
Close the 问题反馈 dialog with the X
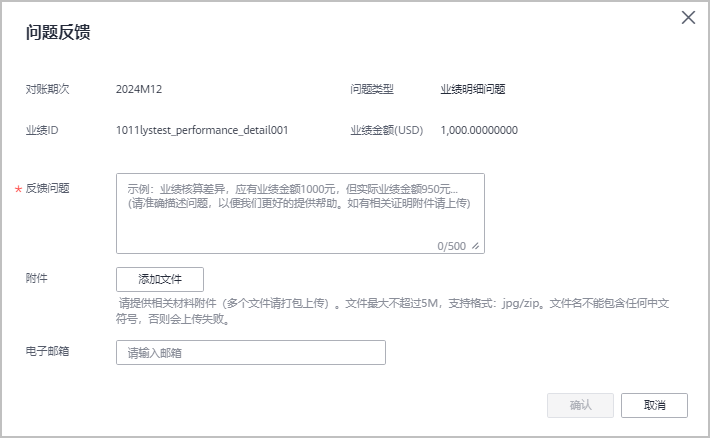point(688,18)
